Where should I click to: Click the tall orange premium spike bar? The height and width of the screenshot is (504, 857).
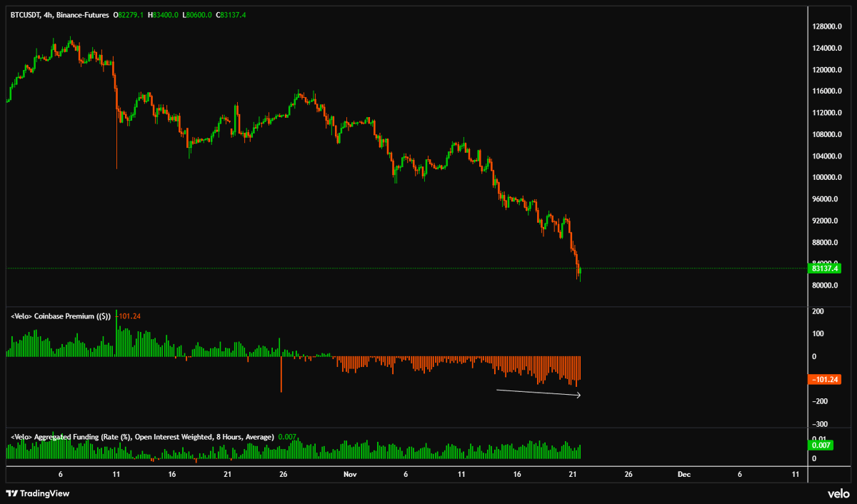pyautogui.click(x=281, y=375)
